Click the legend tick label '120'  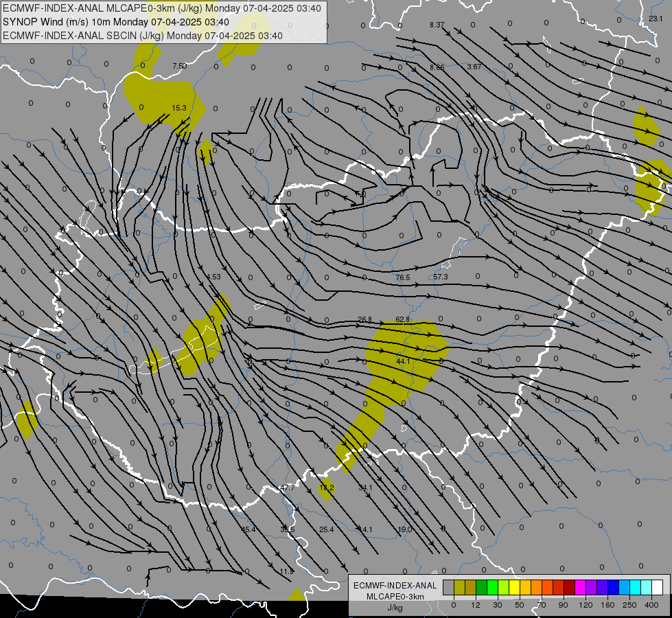click(586, 605)
